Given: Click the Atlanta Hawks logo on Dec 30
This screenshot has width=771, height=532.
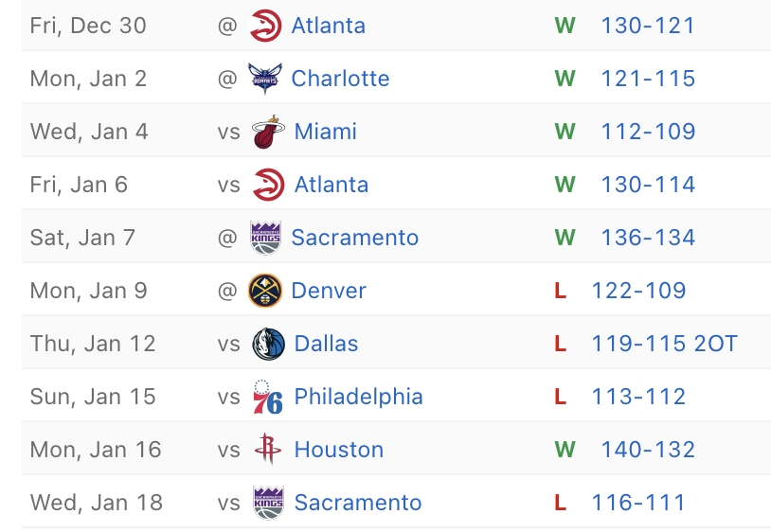Looking at the screenshot, I should click(x=265, y=26).
